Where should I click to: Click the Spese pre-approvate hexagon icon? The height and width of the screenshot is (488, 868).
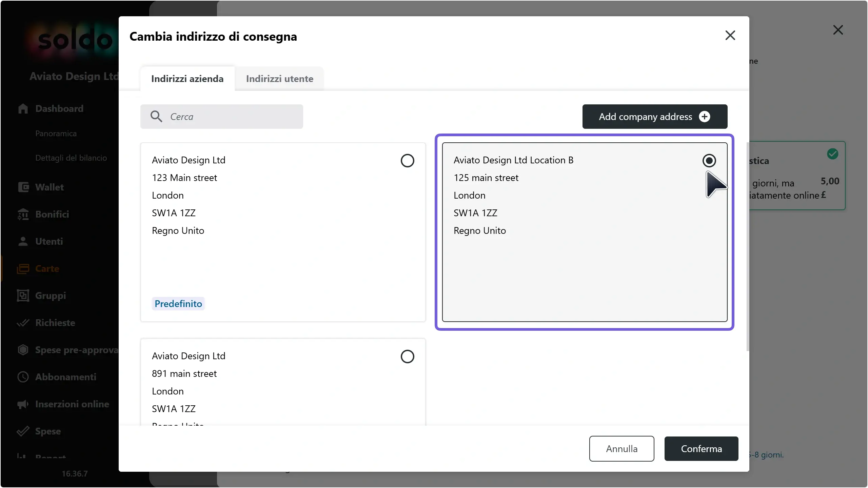coord(23,350)
